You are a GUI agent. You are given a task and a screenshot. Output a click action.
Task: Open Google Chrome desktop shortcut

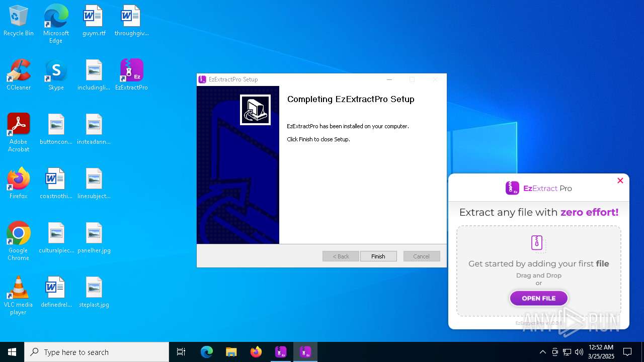point(19,241)
